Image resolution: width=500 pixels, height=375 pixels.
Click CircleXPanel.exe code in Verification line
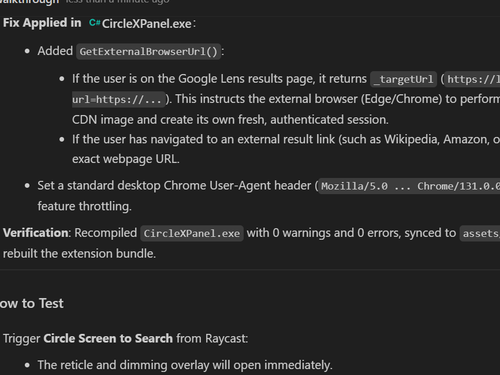[x=192, y=233]
